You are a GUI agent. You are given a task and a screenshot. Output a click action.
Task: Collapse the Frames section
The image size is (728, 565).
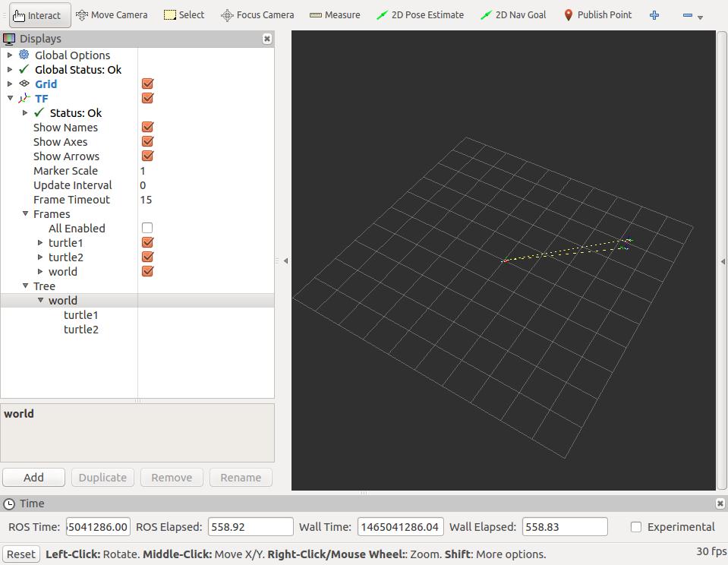[25, 214]
